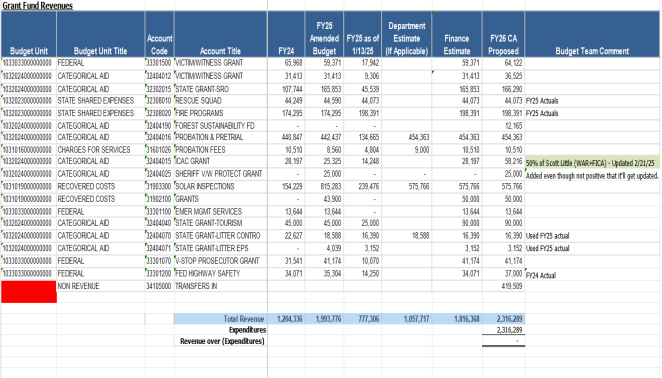The height and width of the screenshot is (378, 662).
Task: Select the SOLAR INSPECTIONS account title cell
Action: click(220, 186)
